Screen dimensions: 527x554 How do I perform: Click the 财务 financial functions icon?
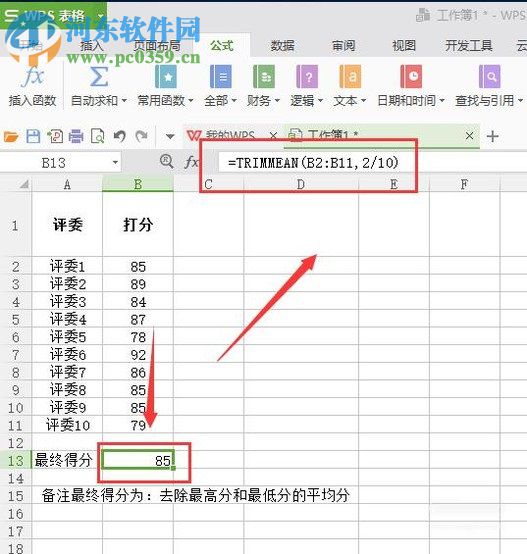(x=264, y=76)
